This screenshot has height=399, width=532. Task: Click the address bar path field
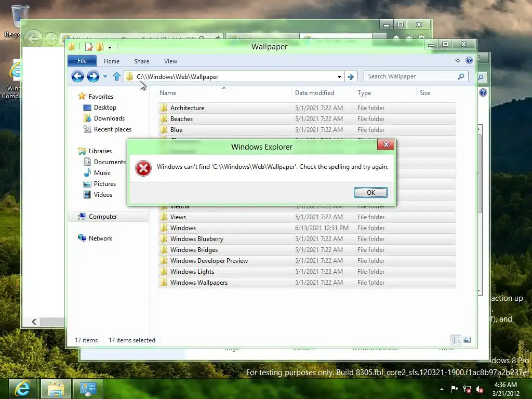click(x=234, y=77)
